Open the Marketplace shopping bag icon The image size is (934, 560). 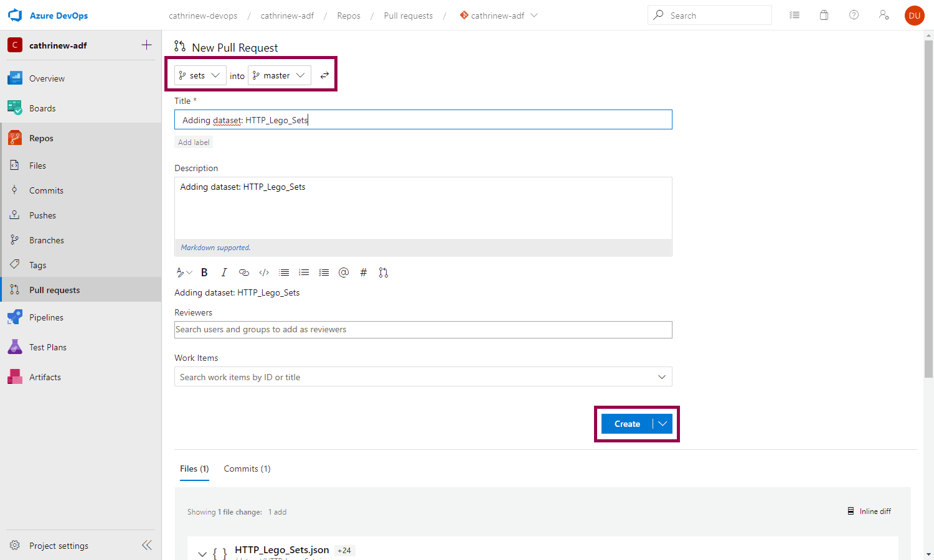824,16
